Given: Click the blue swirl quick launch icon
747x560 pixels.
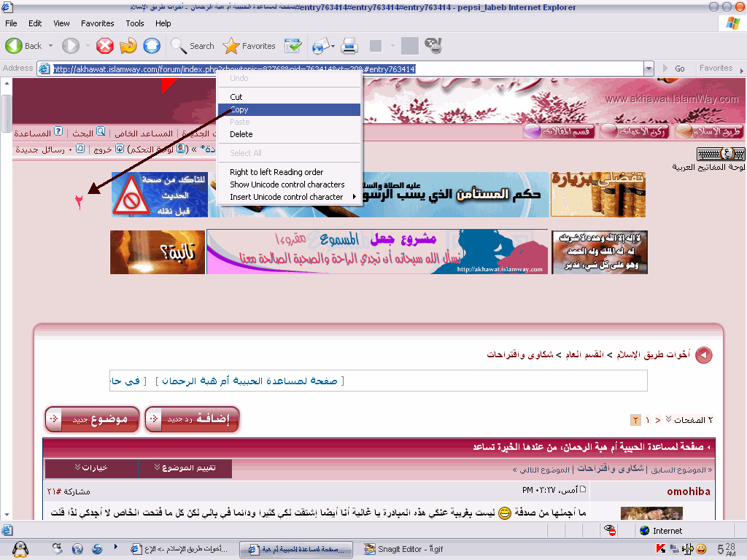Looking at the screenshot, I should click(97, 549).
